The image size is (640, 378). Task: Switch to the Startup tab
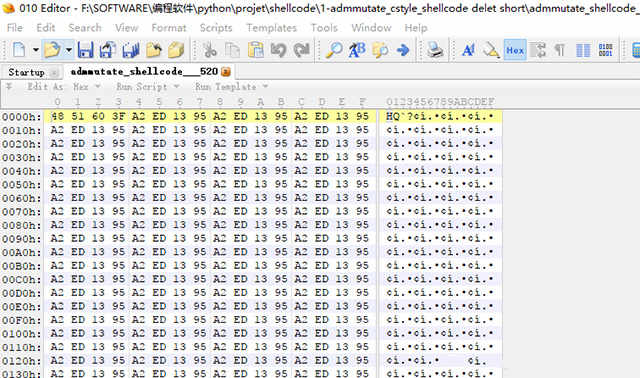pyautogui.click(x=27, y=72)
